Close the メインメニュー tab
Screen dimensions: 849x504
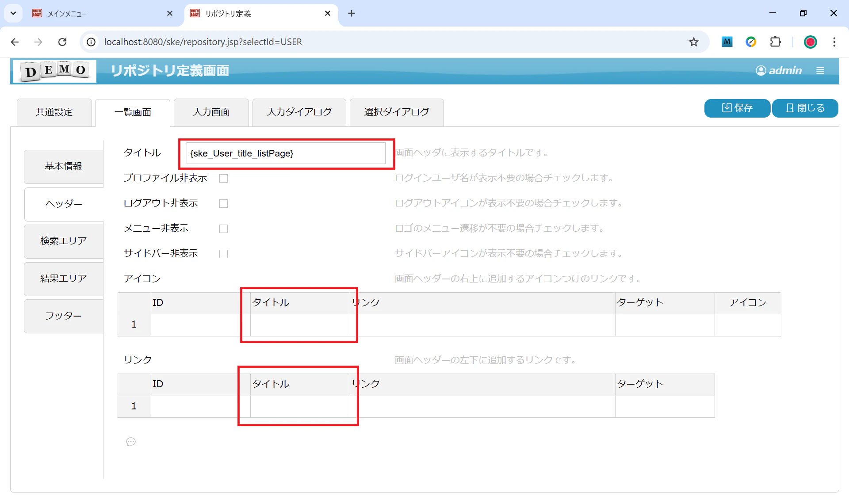pos(170,14)
